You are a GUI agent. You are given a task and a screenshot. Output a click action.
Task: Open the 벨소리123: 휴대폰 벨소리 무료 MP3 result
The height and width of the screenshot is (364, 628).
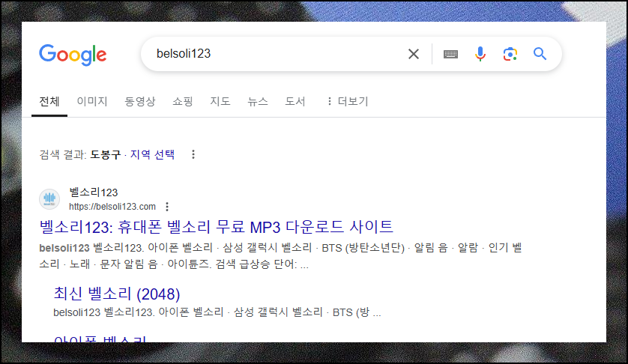[217, 227]
